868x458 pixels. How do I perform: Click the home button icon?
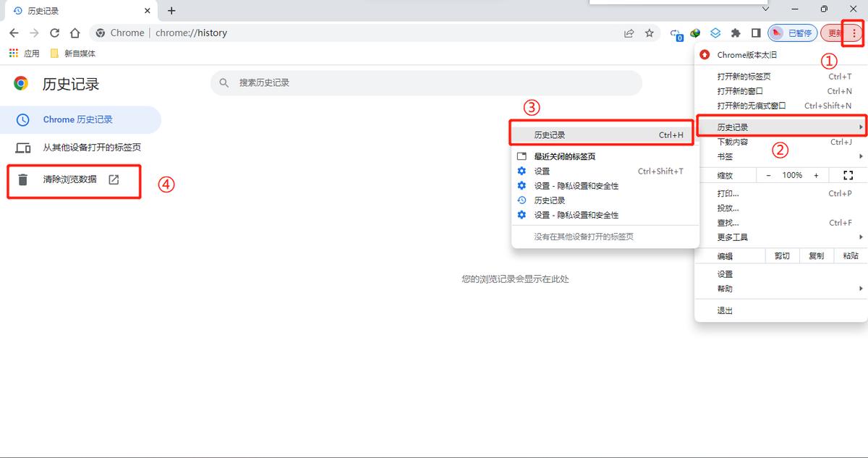coord(75,33)
